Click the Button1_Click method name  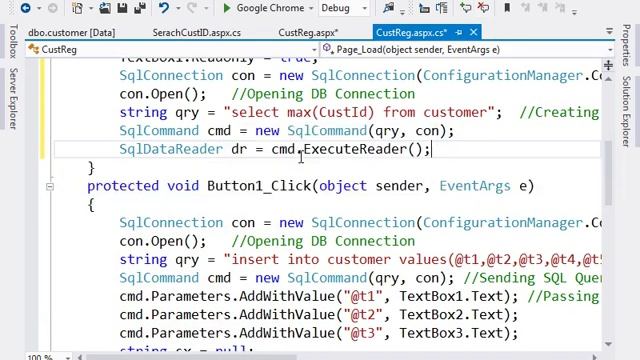(259, 186)
